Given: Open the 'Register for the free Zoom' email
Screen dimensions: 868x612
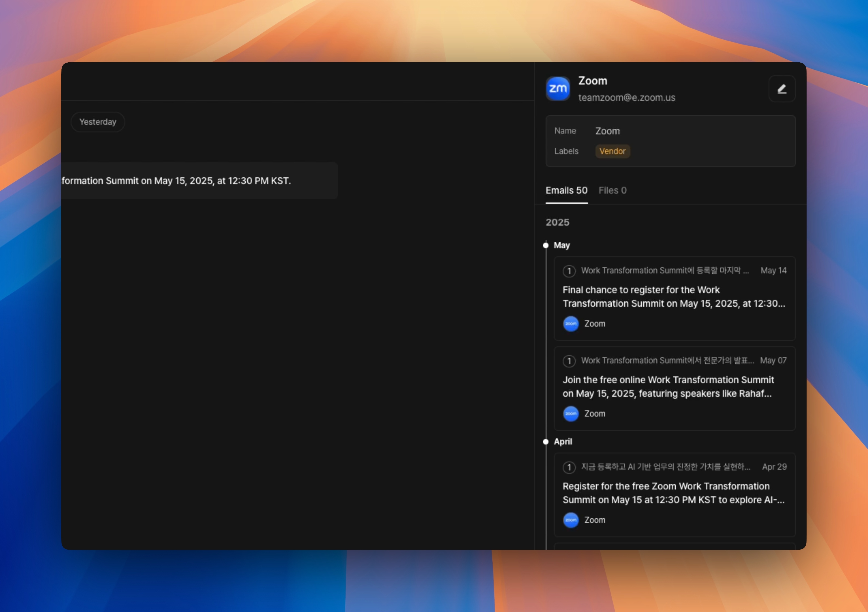Looking at the screenshot, I should point(674,493).
